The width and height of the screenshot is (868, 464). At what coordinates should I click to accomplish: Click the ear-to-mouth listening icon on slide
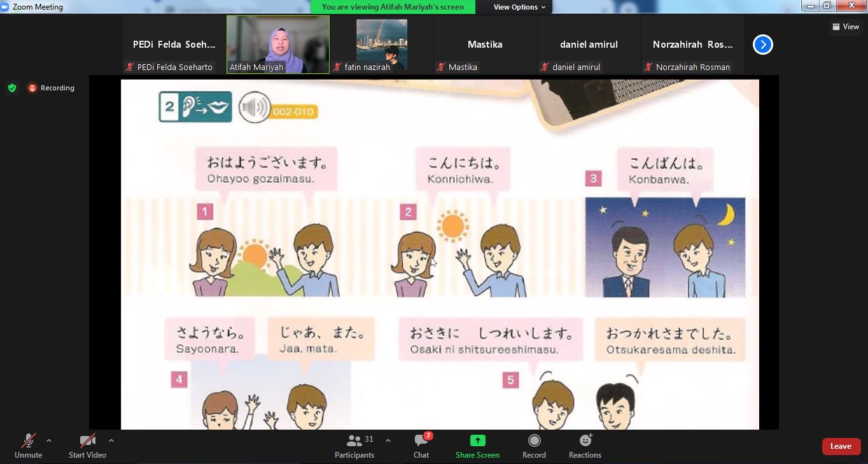pyautogui.click(x=195, y=106)
